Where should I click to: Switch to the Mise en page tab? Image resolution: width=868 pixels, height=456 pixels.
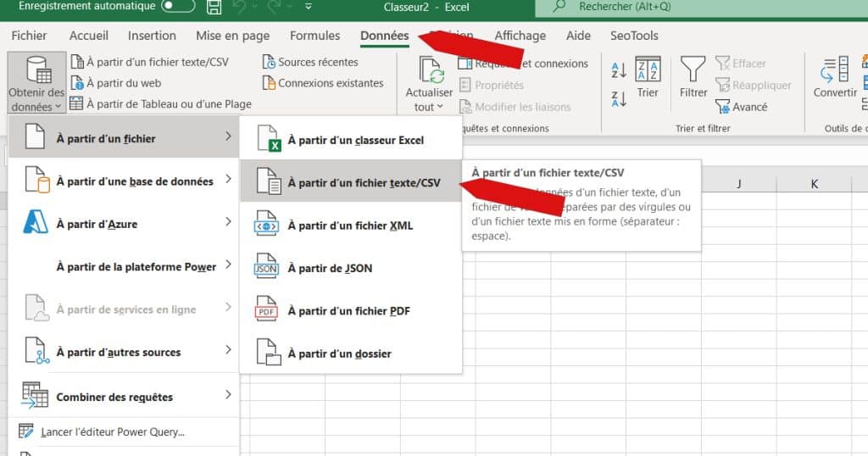tap(232, 36)
